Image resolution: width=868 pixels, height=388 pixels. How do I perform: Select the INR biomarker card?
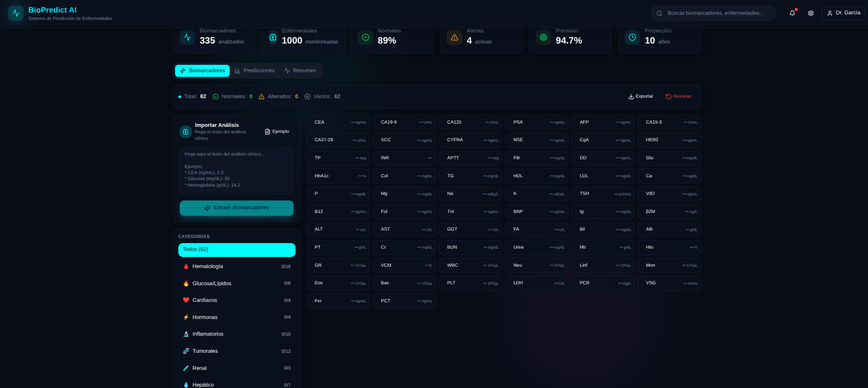click(x=404, y=158)
